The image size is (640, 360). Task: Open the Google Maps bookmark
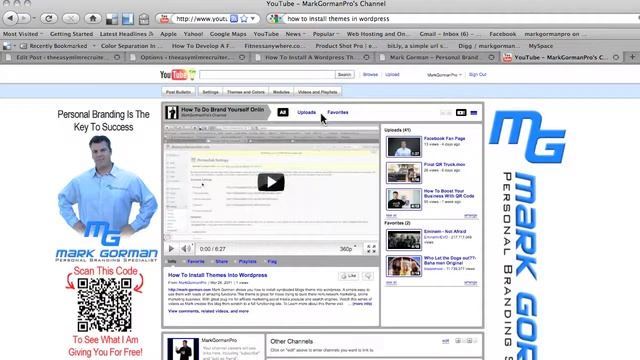pyautogui.click(x=228, y=34)
